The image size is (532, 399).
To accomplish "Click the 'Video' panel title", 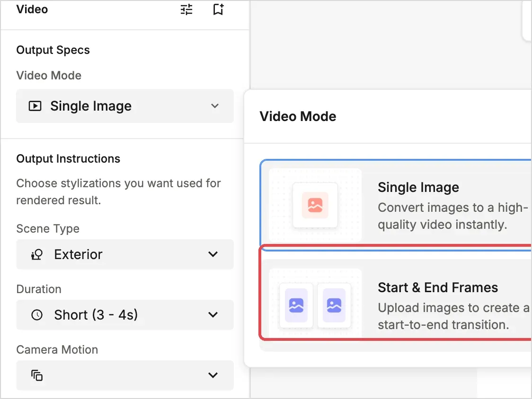I will click(32, 9).
